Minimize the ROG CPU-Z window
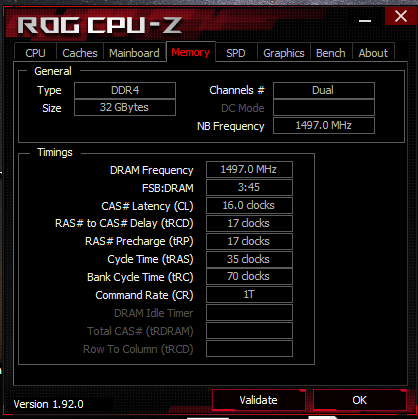418x419 pixels. click(365, 20)
